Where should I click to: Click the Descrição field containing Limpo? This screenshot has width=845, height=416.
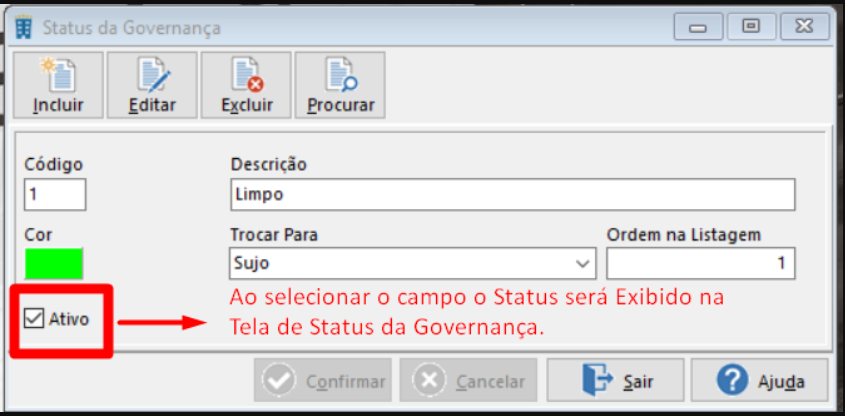click(x=513, y=195)
